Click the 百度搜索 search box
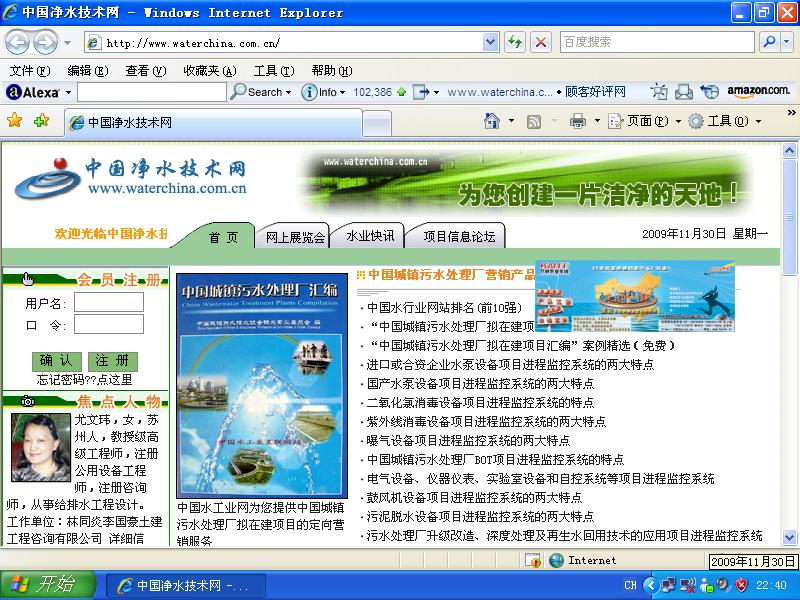This screenshot has height=600, width=800. [x=657, y=42]
